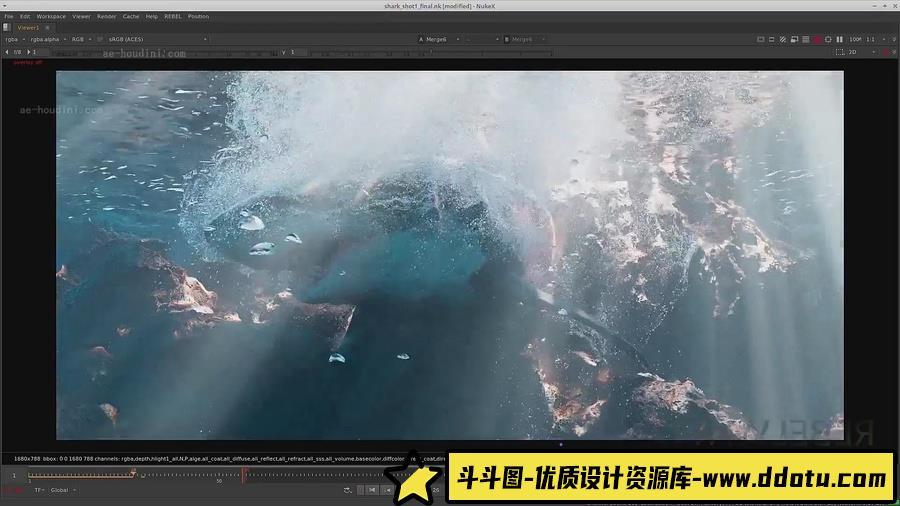Viewport: 900px width, 506px height.
Task: Toggle the scanline grid icon
Action: coord(805,40)
